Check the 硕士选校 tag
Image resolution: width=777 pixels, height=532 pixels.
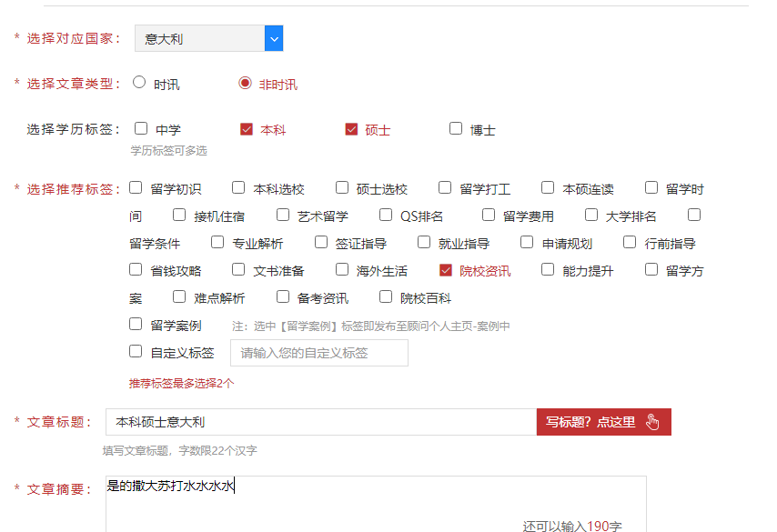[x=342, y=187]
